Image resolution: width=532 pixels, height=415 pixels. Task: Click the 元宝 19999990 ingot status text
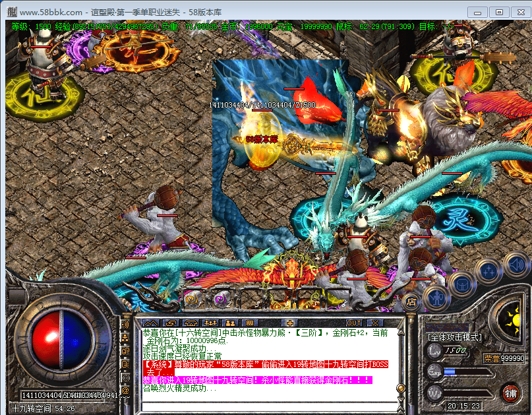click(x=305, y=26)
